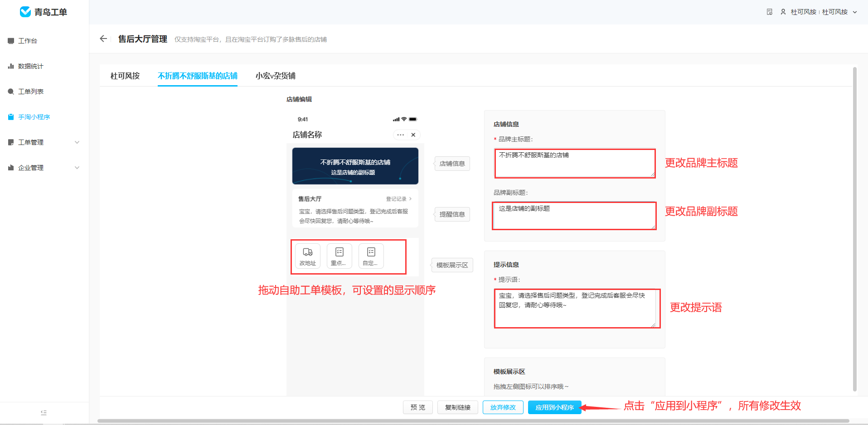Image resolution: width=868 pixels, height=425 pixels.
Task: Open the 杜可风按 account dropdown arrow
Action: (x=855, y=12)
